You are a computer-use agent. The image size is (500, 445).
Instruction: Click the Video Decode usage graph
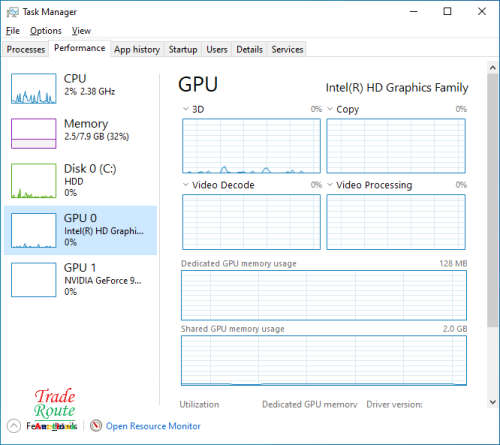click(251, 222)
